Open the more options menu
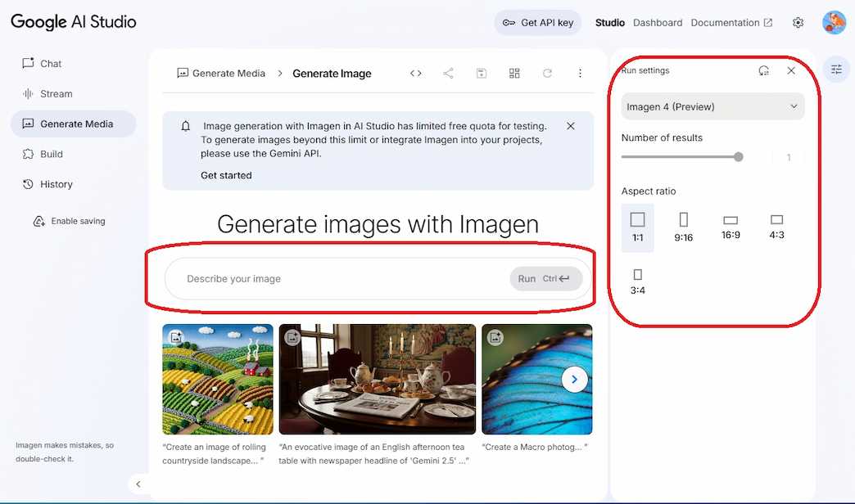The image size is (855, 504). (580, 73)
